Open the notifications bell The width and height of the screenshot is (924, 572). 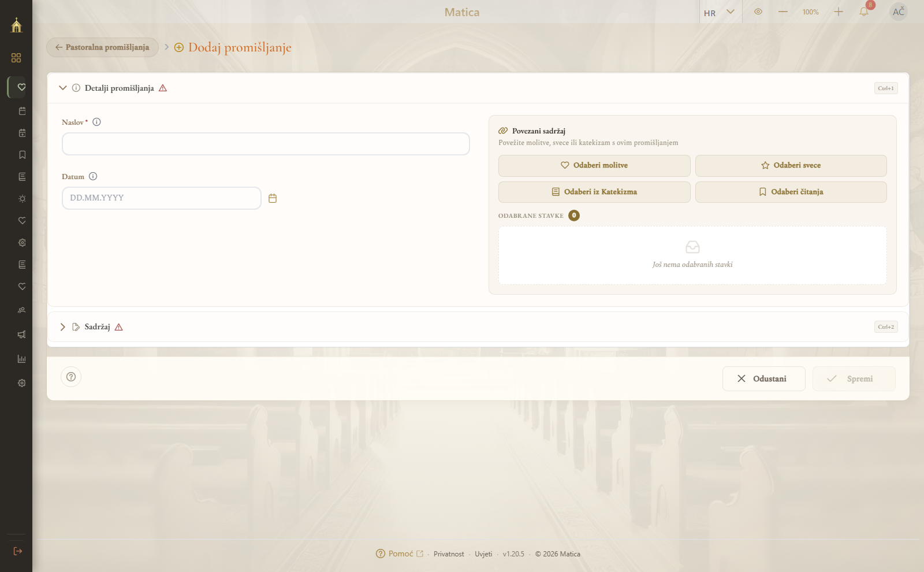pos(864,12)
